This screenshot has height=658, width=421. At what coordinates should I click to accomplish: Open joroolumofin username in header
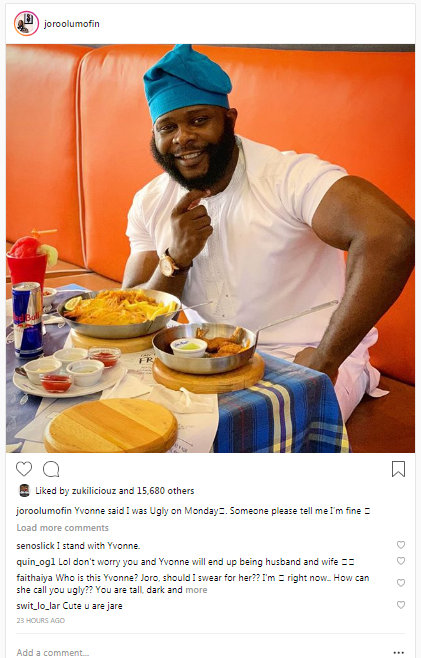(x=72, y=24)
